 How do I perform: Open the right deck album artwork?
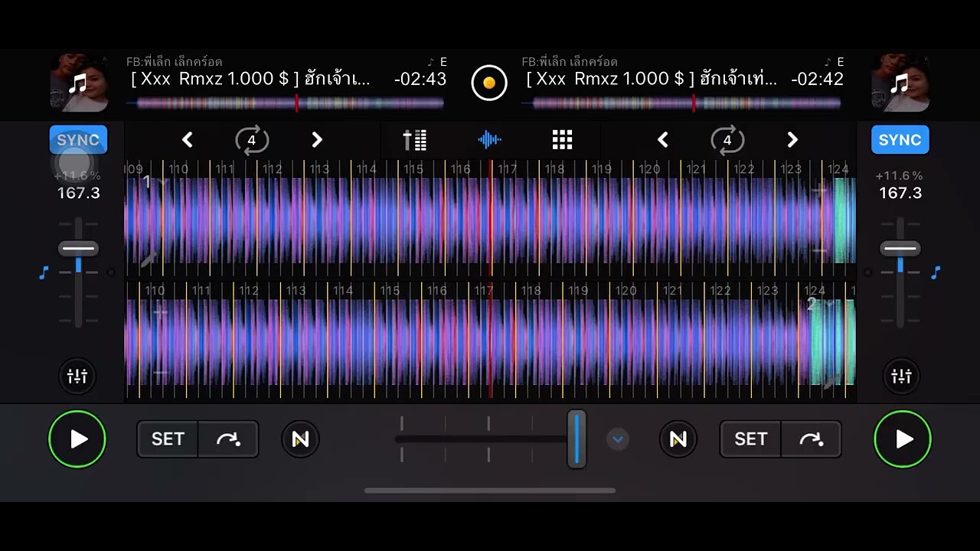point(900,83)
